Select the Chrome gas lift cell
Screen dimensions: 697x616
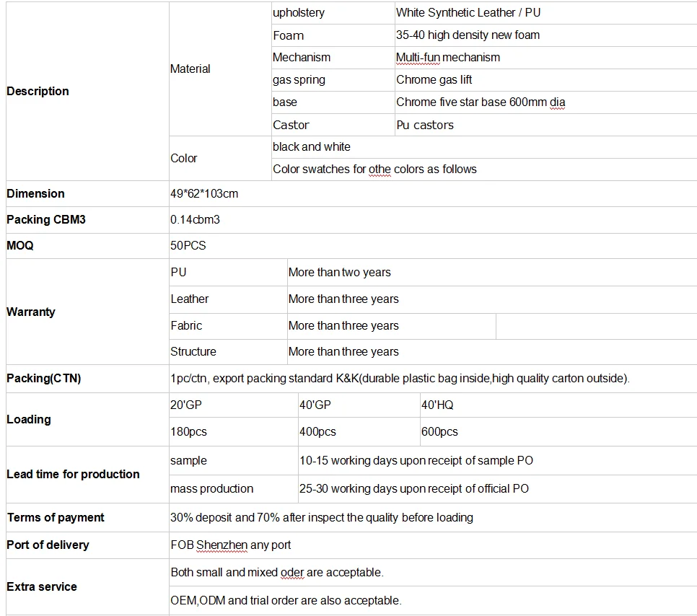pyautogui.click(x=546, y=80)
